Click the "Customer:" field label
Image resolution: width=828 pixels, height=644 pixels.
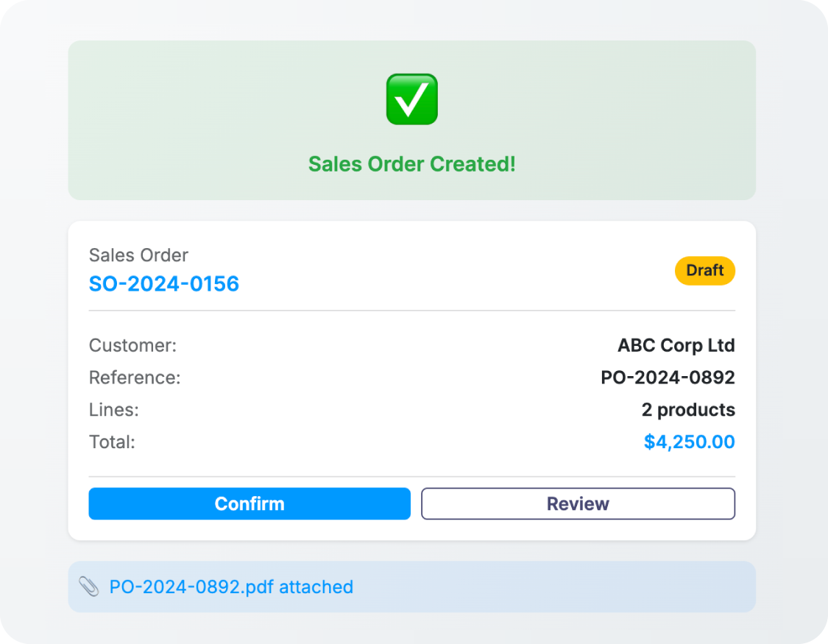[x=133, y=345]
